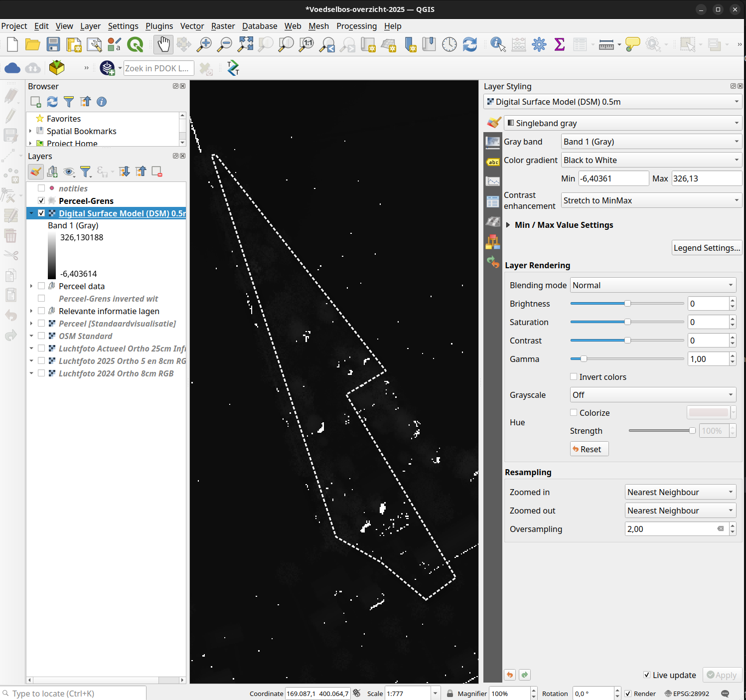This screenshot has height=700, width=746.
Task: Toggle the Live update checkbox
Action: [x=647, y=675]
